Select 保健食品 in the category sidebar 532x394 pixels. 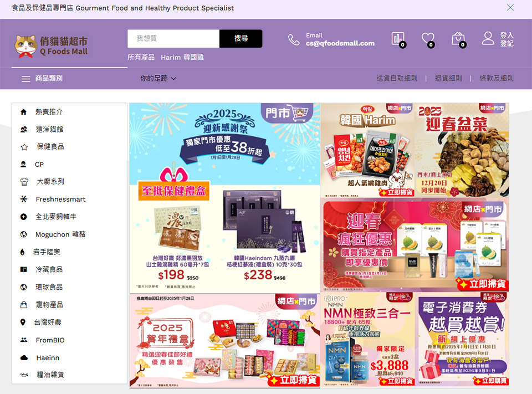pos(50,147)
